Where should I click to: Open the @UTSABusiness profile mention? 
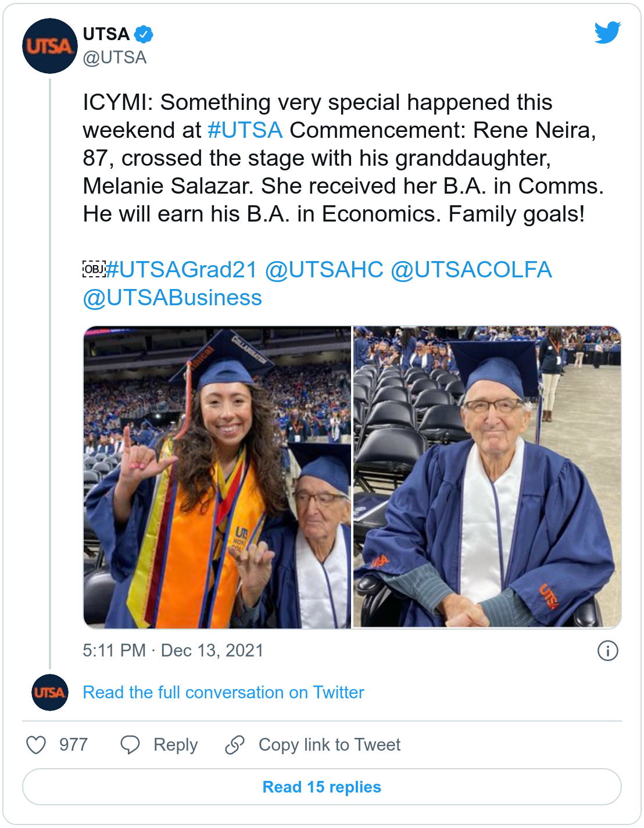(172, 298)
